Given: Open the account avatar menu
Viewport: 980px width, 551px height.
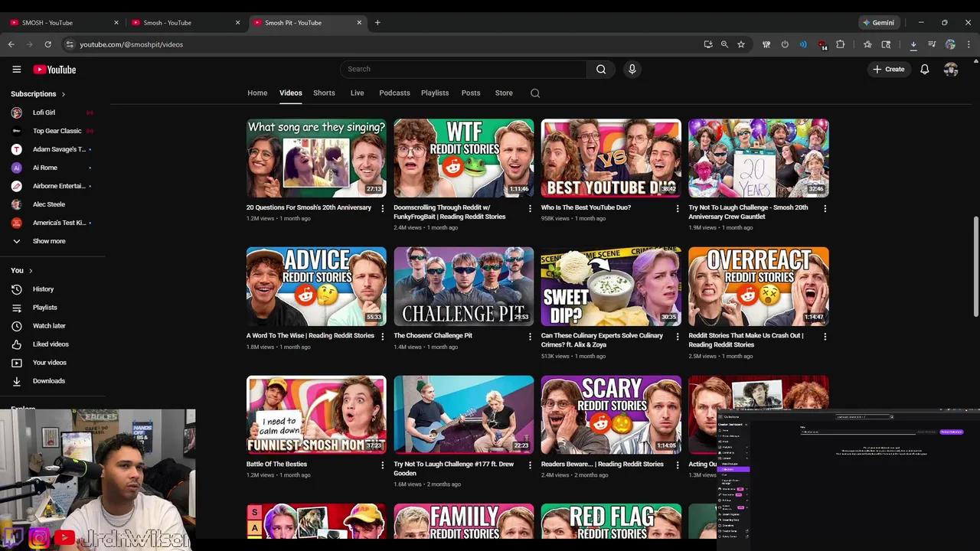Looking at the screenshot, I should (x=951, y=69).
